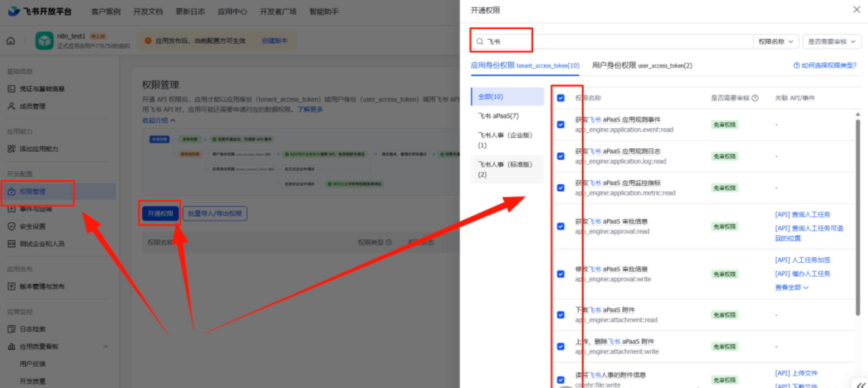Click the add app capability grid icon
The width and height of the screenshot is (868, 388).
pos(12,149)
